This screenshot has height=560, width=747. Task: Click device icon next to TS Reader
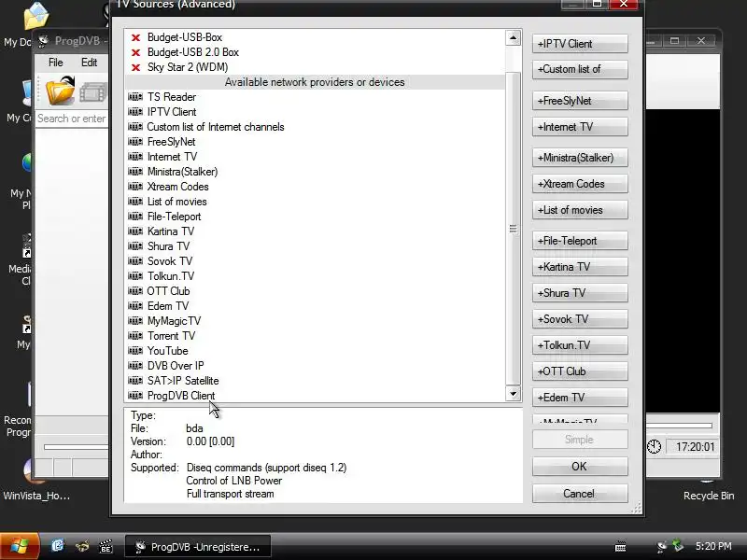[x=135, y=97]
